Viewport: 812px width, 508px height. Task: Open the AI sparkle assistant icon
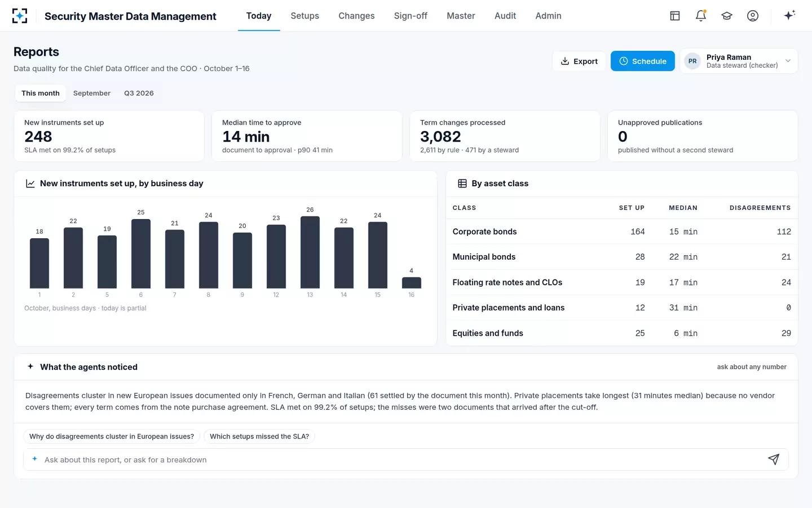click(789, 15)
